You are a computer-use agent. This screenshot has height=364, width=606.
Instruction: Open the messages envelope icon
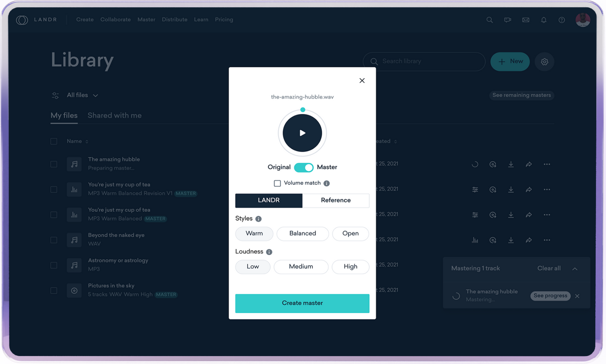(x=526, y=20)
